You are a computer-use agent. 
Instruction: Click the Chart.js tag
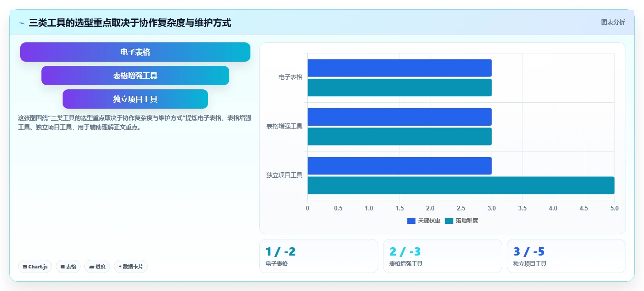(x=35, y=267)
